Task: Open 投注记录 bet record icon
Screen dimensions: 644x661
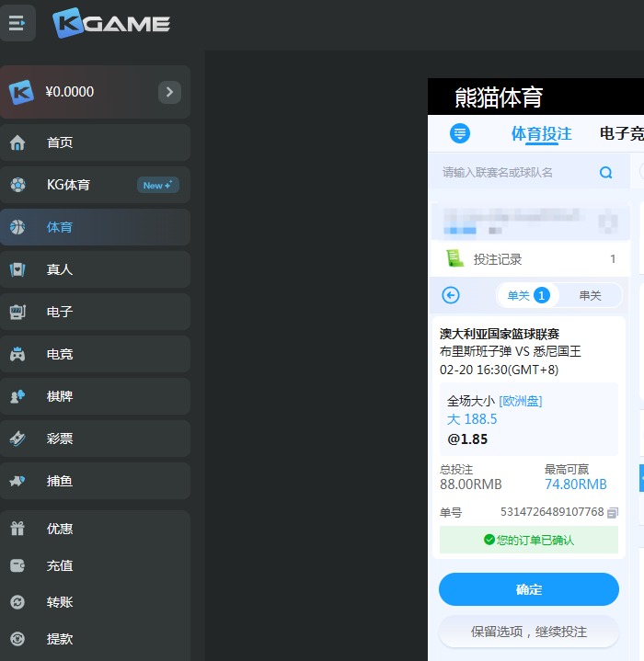Action: pyautogui.click(x=454, y=258)
